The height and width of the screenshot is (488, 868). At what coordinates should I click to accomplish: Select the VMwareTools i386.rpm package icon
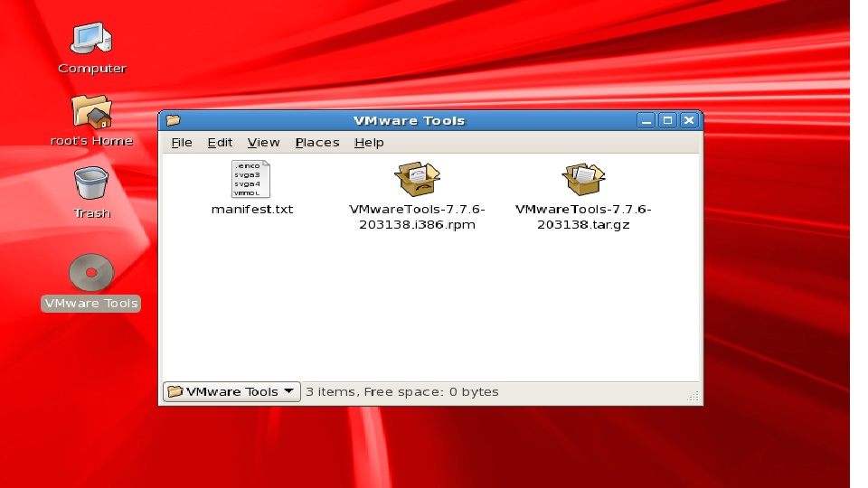coord(417,179)
